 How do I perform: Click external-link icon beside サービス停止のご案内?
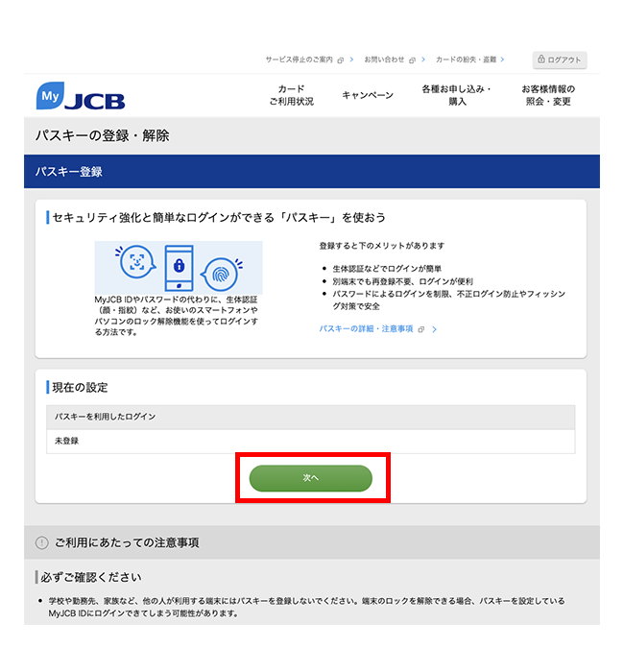point(340,60)
